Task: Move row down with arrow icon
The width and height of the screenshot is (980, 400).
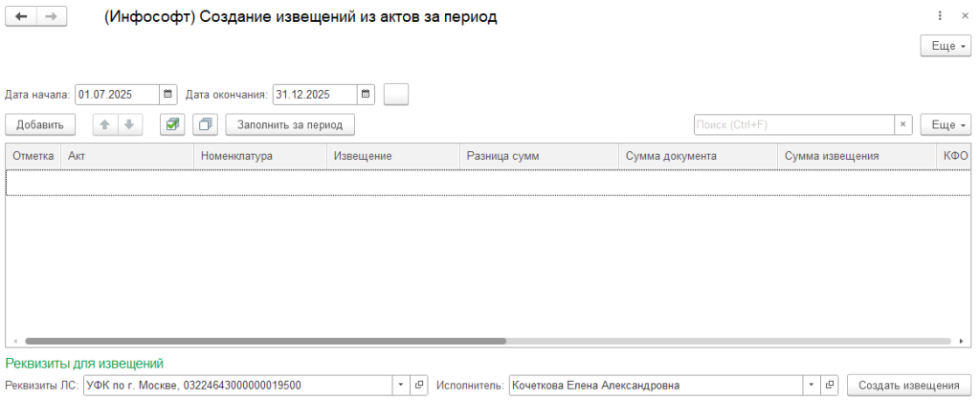Action: point(126,124)
